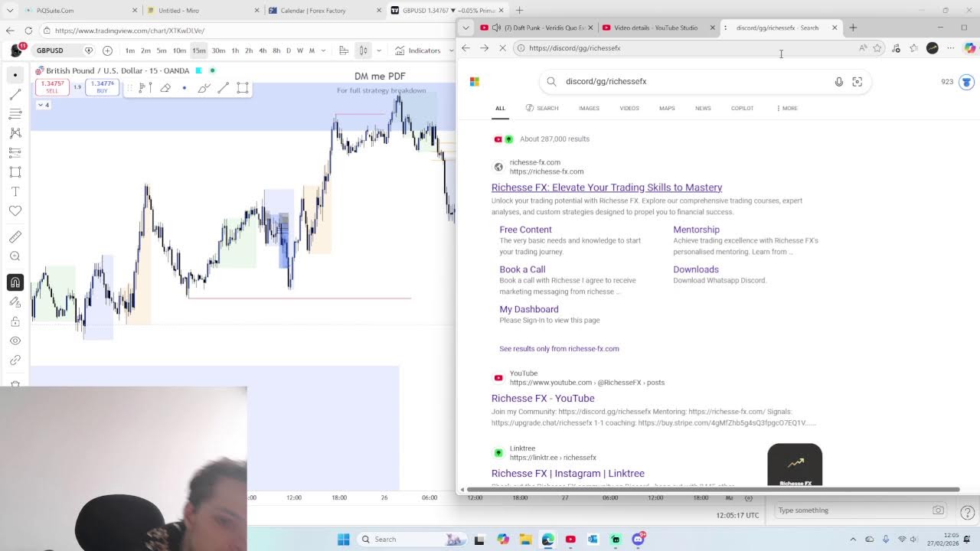980x551 pixels.
Task: Open a new tab in Edge window
Action: click(x=853, y=28)
